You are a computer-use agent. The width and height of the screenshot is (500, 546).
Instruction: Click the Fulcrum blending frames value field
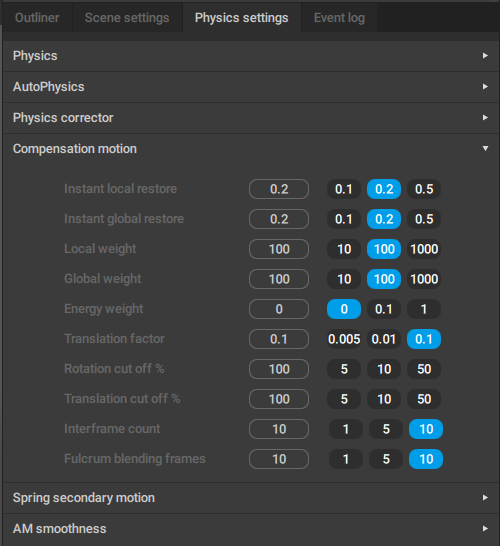pos(279,459)
